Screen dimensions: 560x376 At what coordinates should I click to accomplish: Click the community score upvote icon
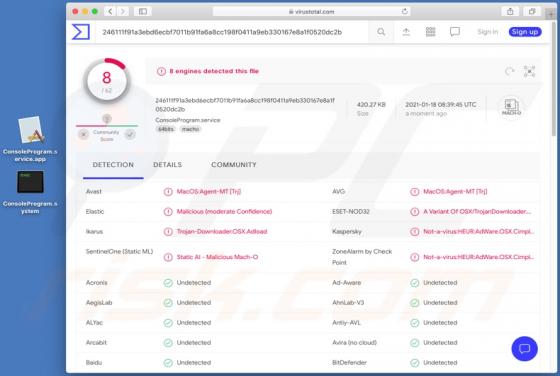[x=130, y=135]
